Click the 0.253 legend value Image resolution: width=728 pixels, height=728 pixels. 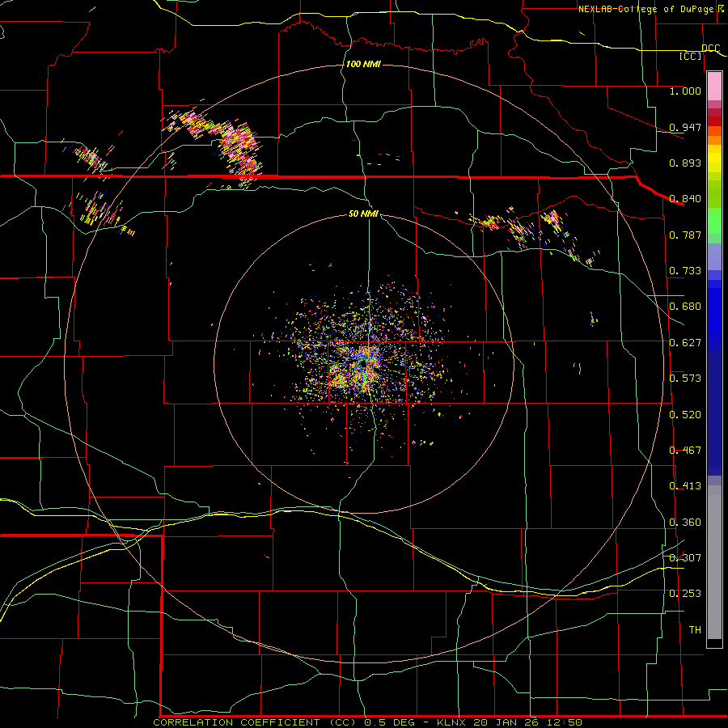click(685, 594)
